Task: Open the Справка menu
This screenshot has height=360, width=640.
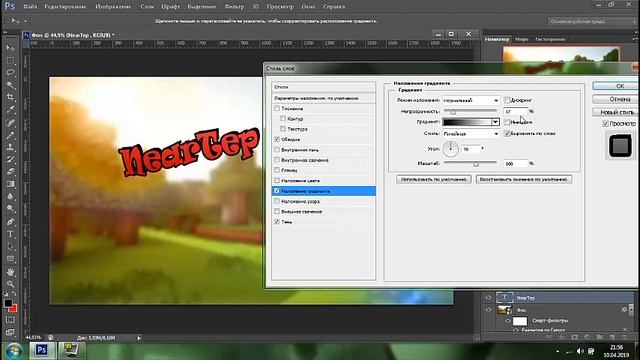Action: 333,7
